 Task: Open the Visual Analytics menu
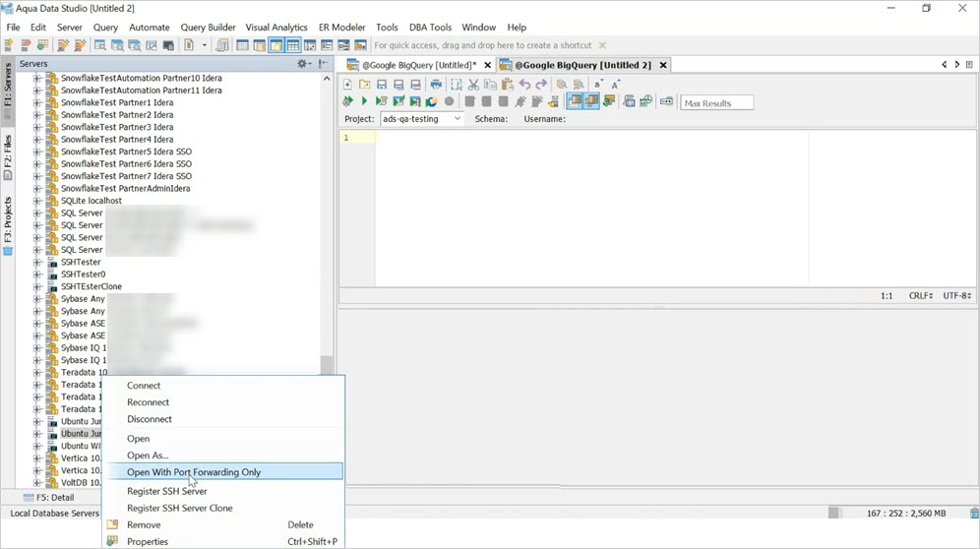click(276, 28)
